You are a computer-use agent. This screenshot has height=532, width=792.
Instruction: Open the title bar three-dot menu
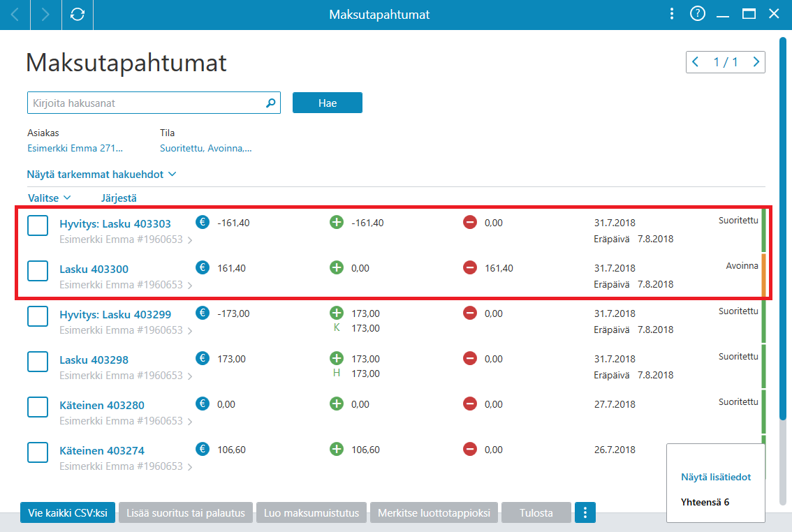point(672,14)
